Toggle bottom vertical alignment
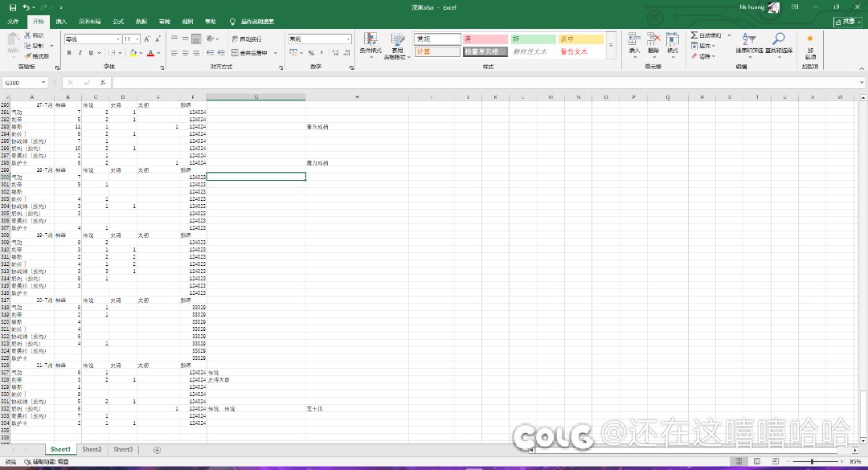 pyautogui.click(x=196, y=39)
